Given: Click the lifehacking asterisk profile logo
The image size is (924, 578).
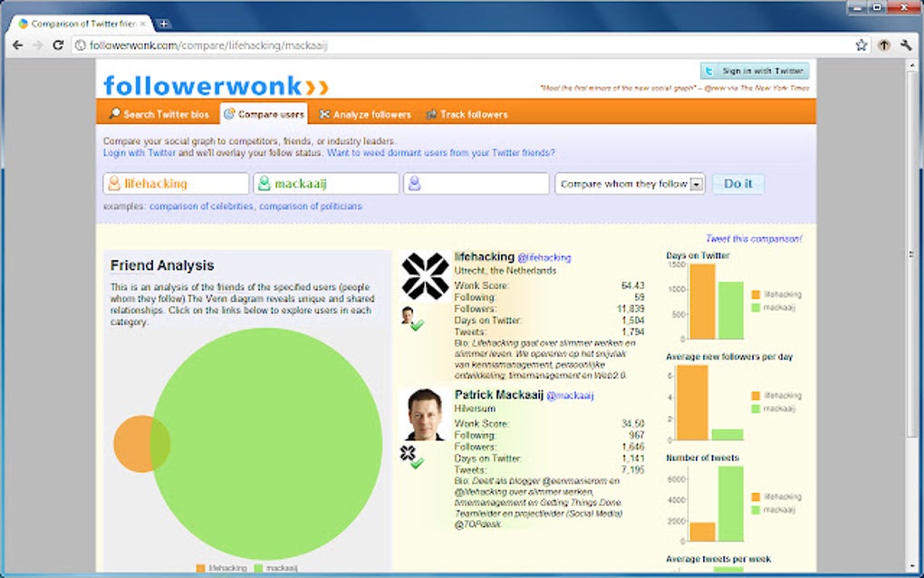Looking at the screenshot, I should (x=427, y=276).
